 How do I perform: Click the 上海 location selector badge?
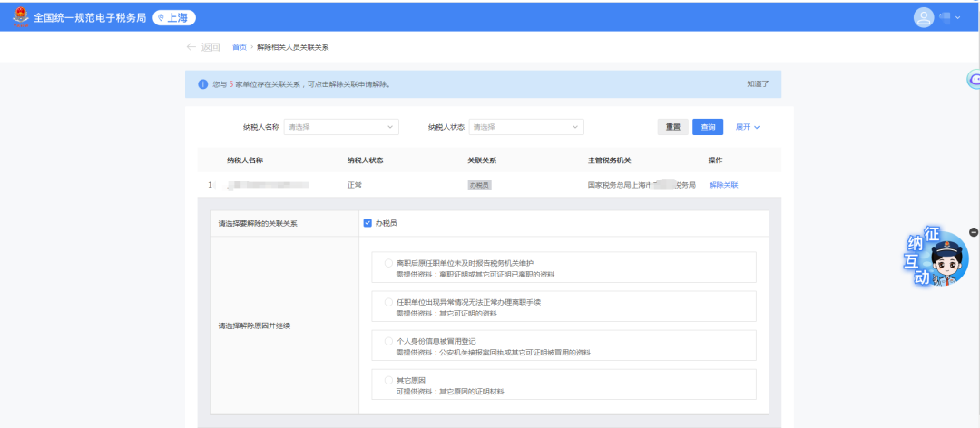coord(174,17)
